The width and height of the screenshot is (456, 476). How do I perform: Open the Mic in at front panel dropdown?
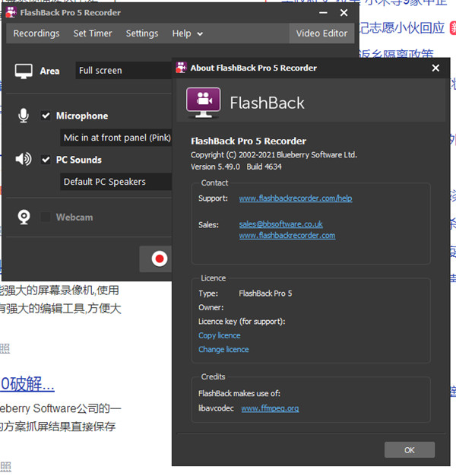click(x=116, y=138)
